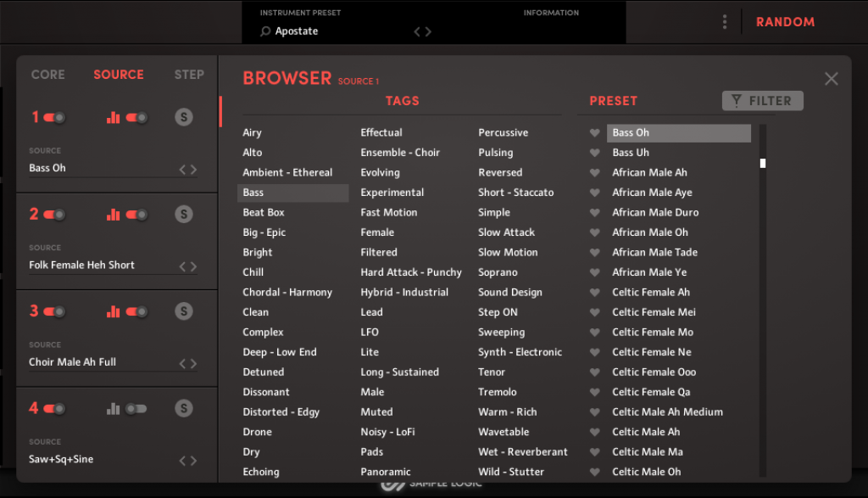Favorite the African Male Ah heart

coord(594,172)
